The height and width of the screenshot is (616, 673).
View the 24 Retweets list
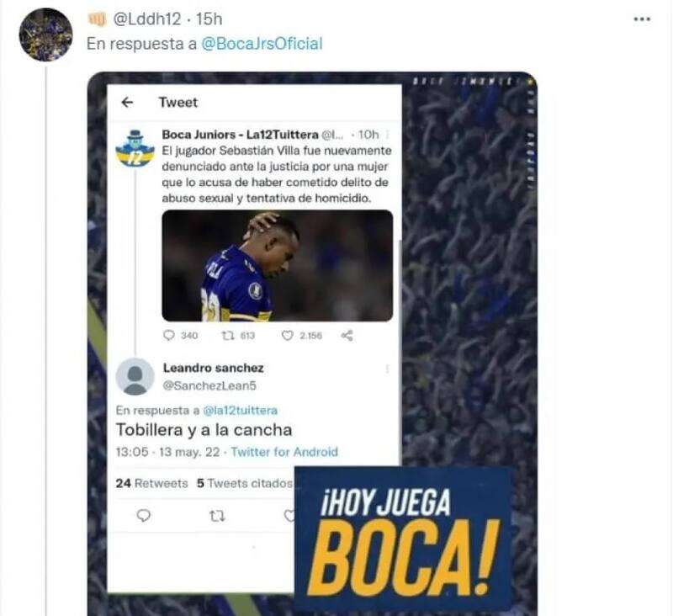pos(151,483)
